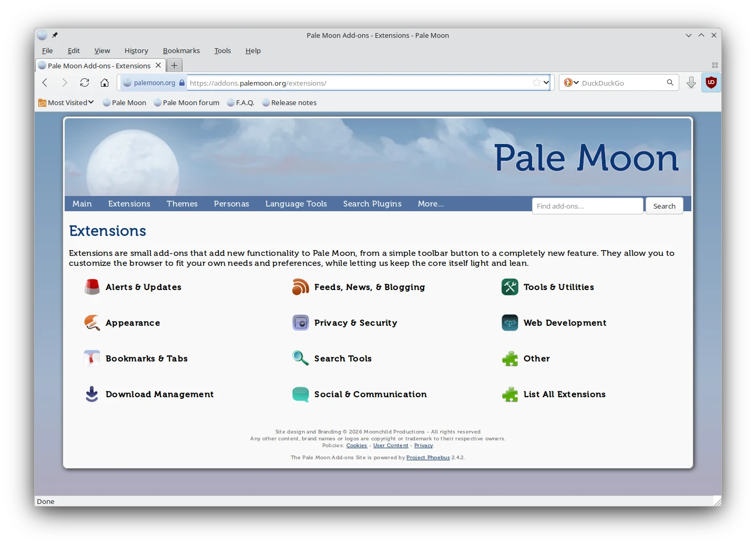
Task: Open the Release notes bookmark
Action: pos(290,102)
